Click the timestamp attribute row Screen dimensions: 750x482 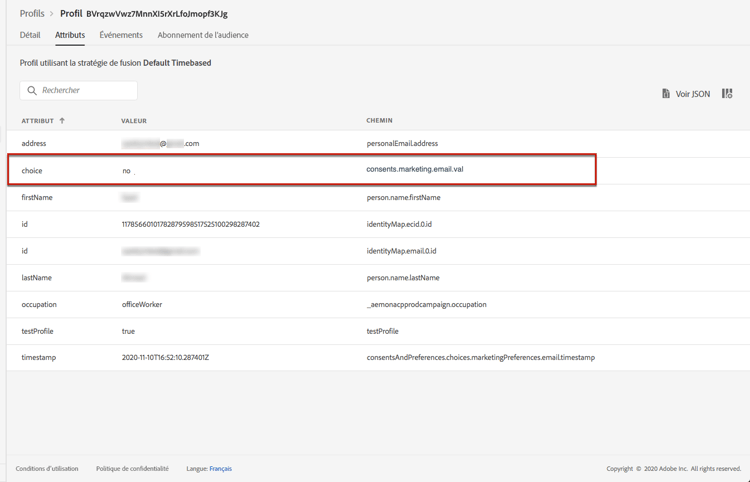tap(300, 357)
